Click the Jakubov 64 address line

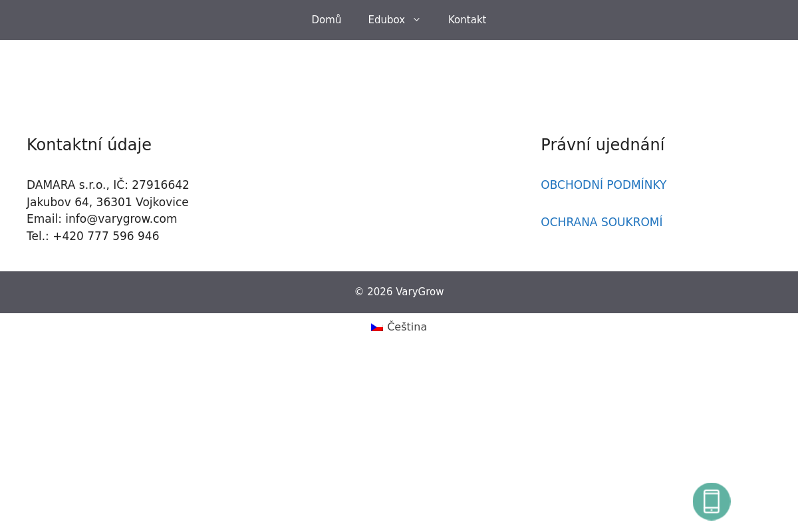(x=108, y=202)
